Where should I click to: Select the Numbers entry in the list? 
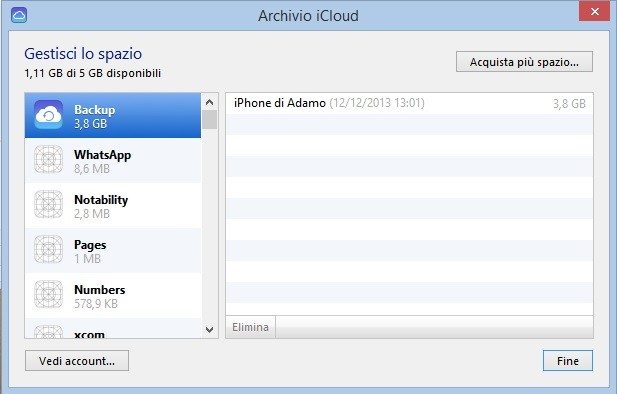(113, 295)
